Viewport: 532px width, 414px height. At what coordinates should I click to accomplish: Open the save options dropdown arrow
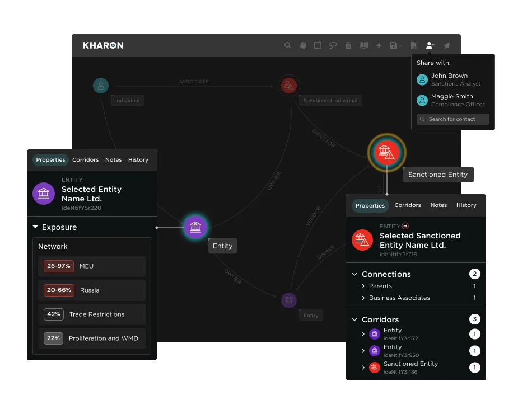click(401, 45)
